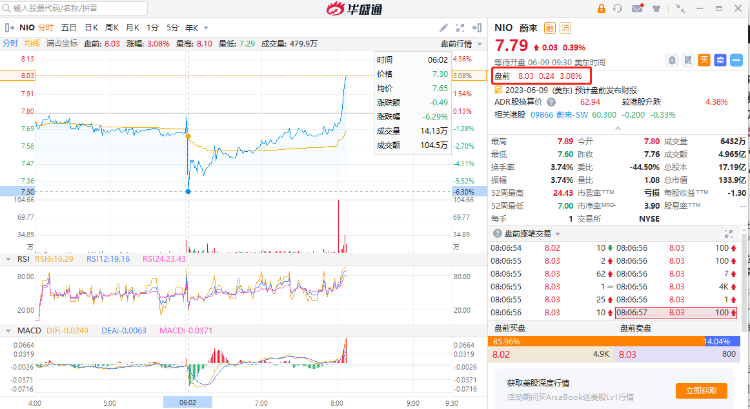This screenshot has height=409, width=750.
Task: Click RSI12:19.16 indicator label
Action: click(108, 259)
